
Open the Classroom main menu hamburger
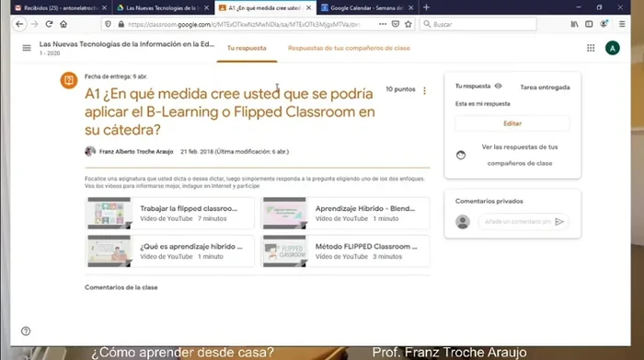click(27, 48)
